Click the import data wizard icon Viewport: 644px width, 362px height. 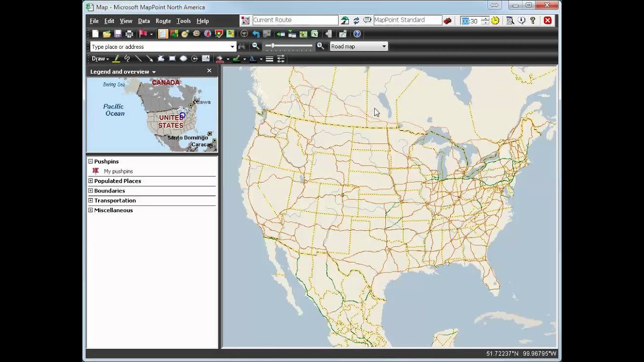[x=281, y=34]
